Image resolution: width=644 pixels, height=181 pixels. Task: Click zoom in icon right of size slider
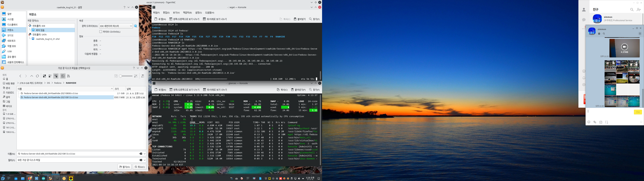coord(136,76)
